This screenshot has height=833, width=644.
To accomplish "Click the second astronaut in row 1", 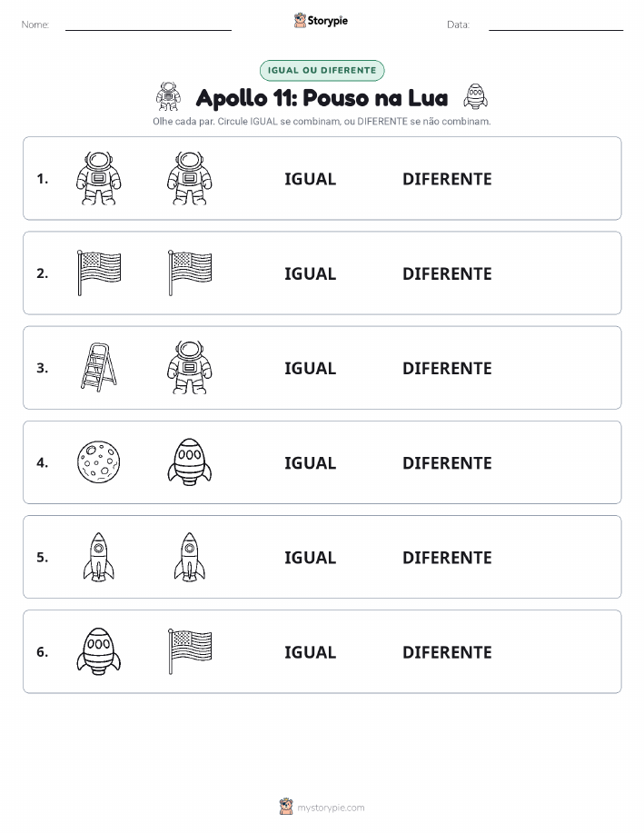I will (190, 178).
